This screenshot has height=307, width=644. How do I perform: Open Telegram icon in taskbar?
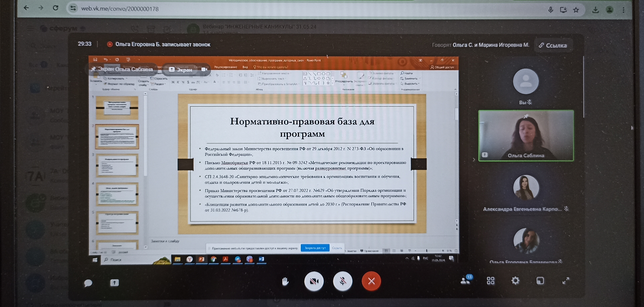[237, 259]
